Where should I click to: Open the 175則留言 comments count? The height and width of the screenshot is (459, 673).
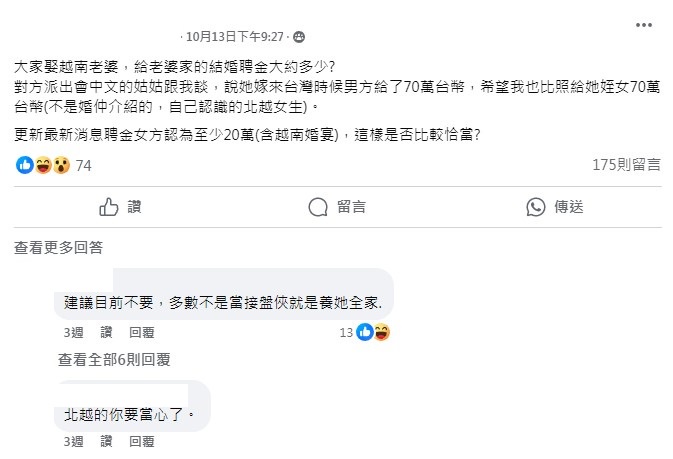[x=626, y=165]
